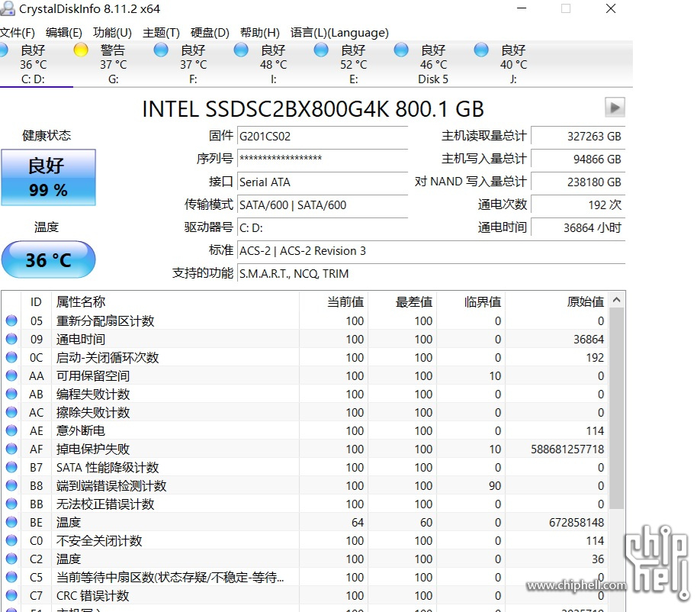Select disk F: status orb at 37 °C

pos(161,50)
